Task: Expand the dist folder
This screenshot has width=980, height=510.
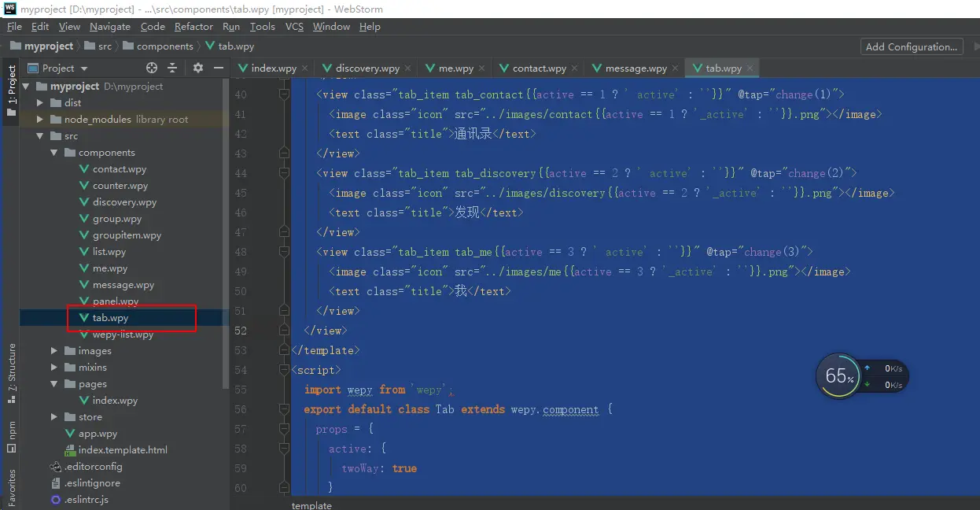Action: coord(40,103)
